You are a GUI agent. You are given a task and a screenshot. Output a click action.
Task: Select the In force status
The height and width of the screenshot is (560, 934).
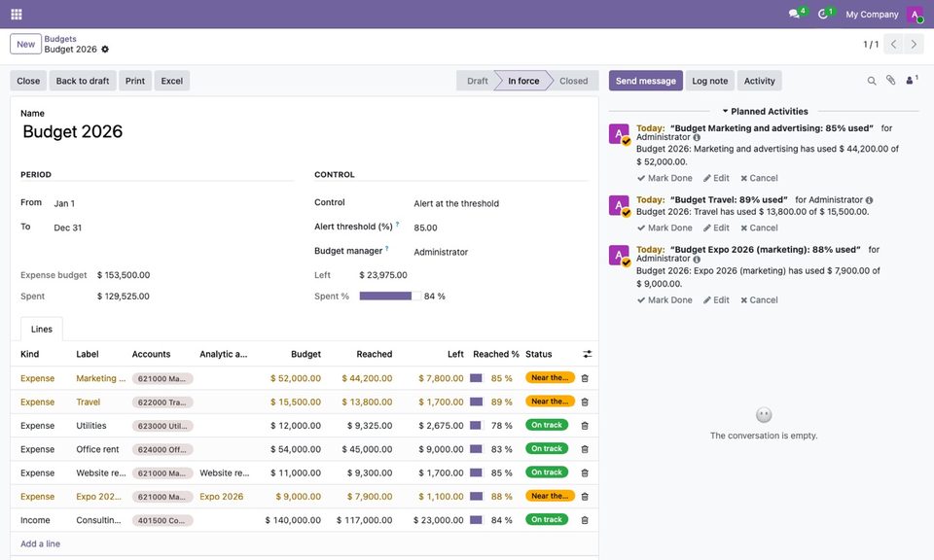point(523,81)
